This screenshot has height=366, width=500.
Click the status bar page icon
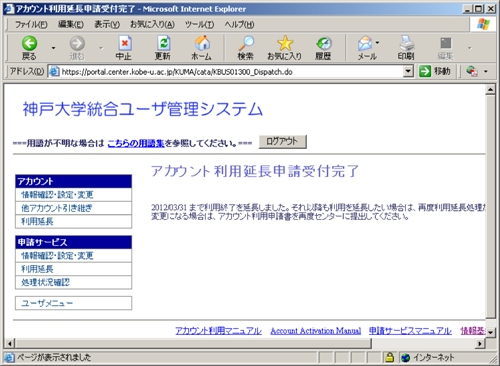point(9,357)
